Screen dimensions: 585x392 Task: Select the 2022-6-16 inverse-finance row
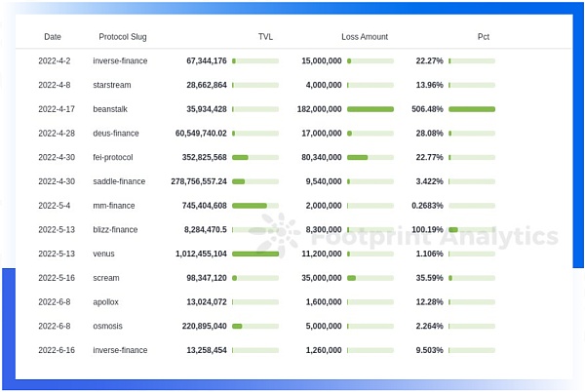click(266, 350)
